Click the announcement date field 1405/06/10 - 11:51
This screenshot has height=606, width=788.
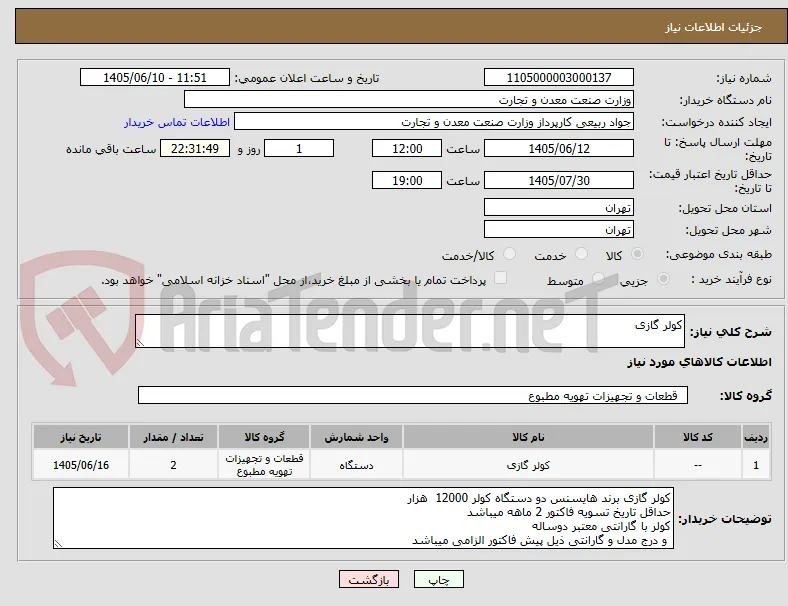click(155, 77)
